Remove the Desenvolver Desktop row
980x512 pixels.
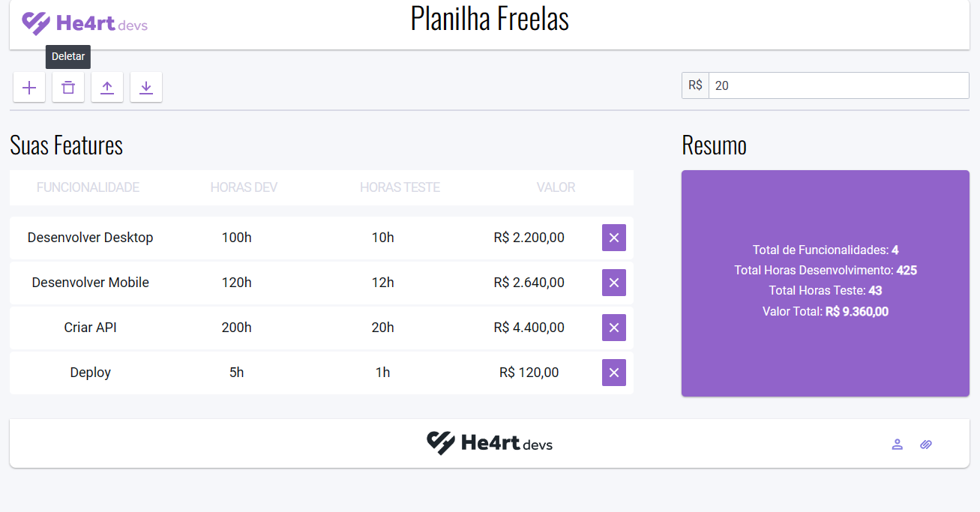613,238
